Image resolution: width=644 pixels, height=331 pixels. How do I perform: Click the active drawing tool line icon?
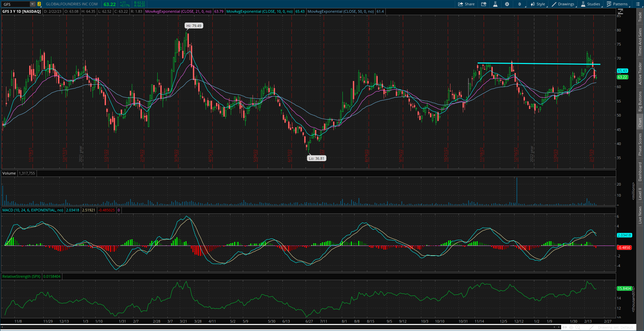point(591,327)
